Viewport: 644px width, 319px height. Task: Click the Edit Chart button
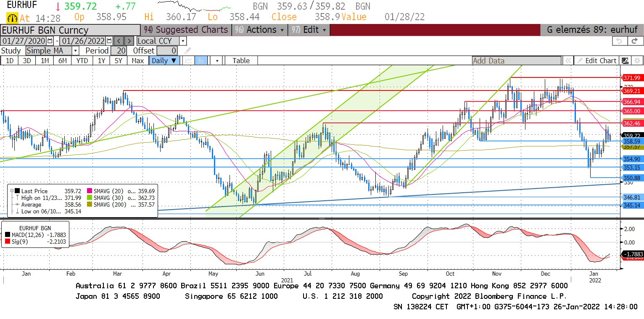[596, 61]
